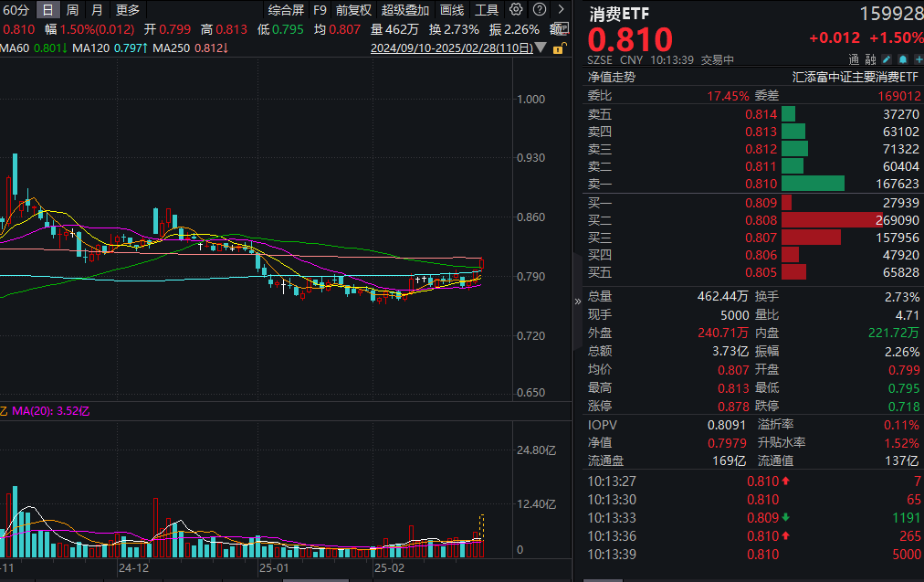Open the 汇添富中证主要消费ETF fund link

point(854,77)
